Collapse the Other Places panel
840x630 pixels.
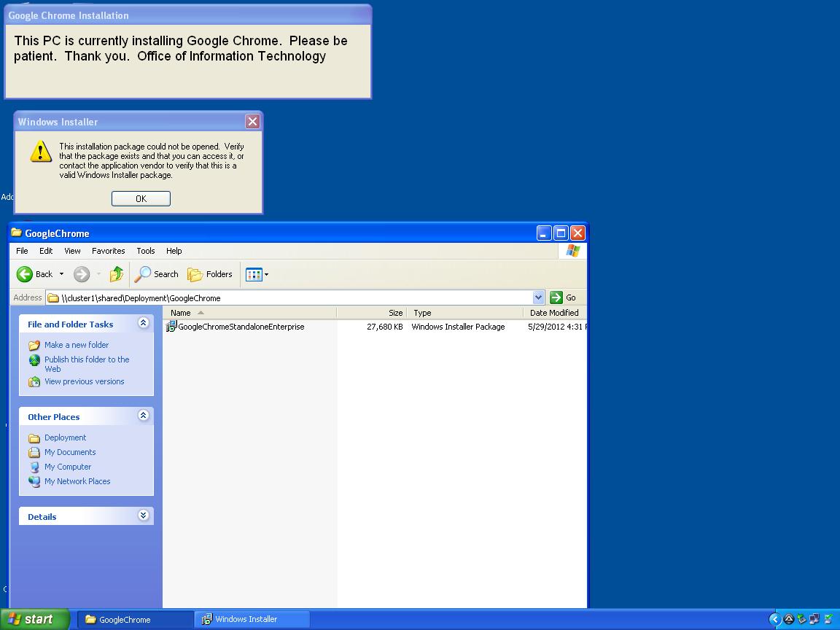143,416
